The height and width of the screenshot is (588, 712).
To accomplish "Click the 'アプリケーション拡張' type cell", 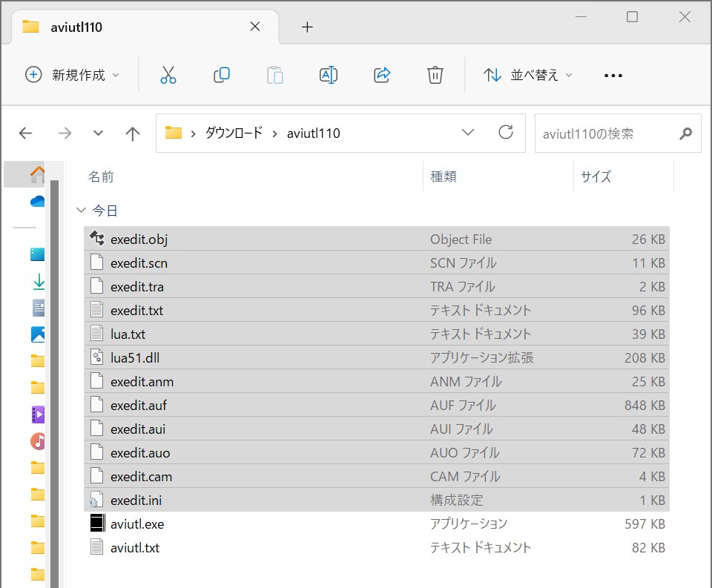I will [x=482, y=358].
